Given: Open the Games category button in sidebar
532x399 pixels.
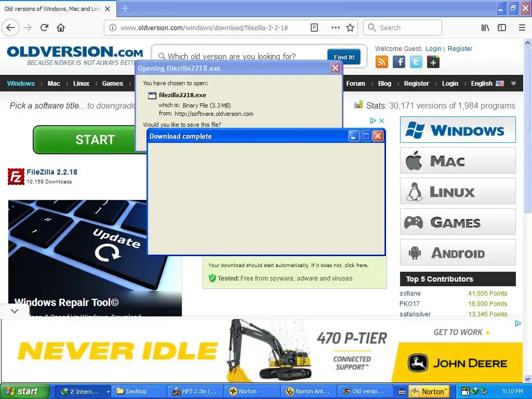Looking at the screenshot, I should [x=458, y=222].
